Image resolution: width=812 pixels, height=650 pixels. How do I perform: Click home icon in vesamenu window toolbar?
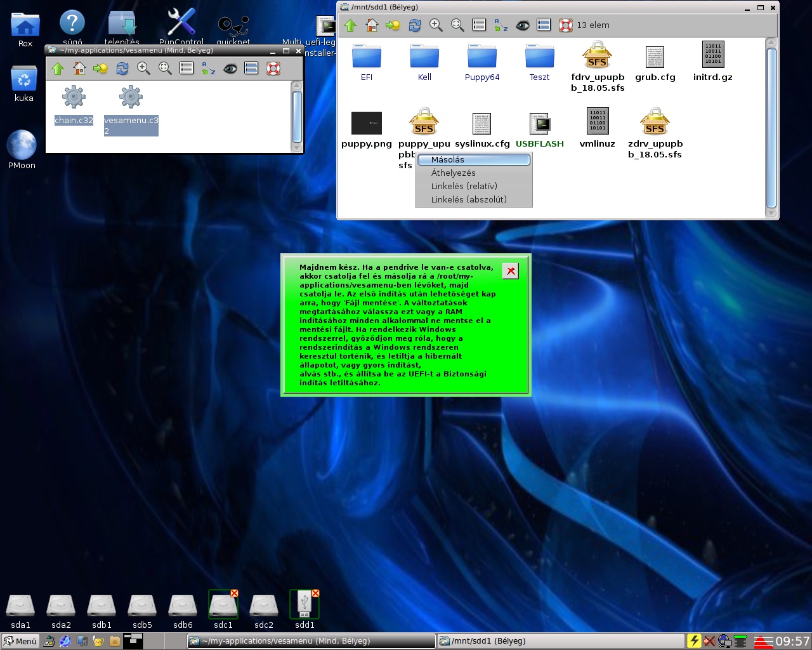(79, 69)
